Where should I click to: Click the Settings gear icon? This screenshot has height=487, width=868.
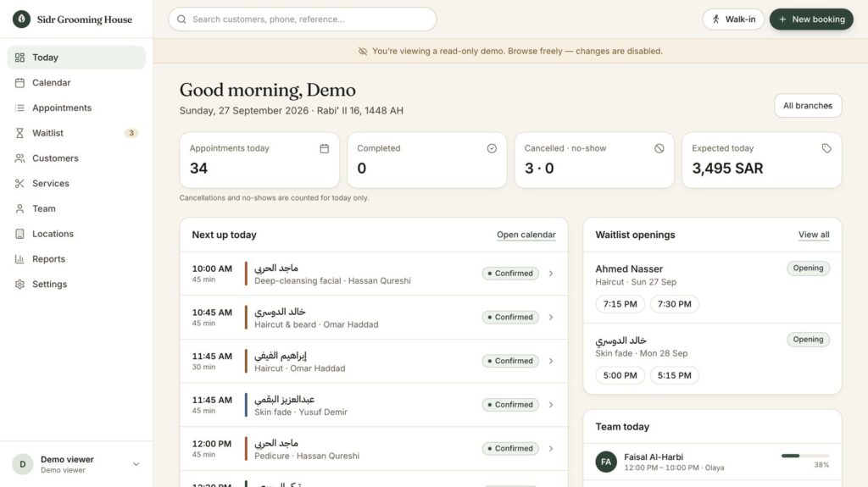click(20, 285)
